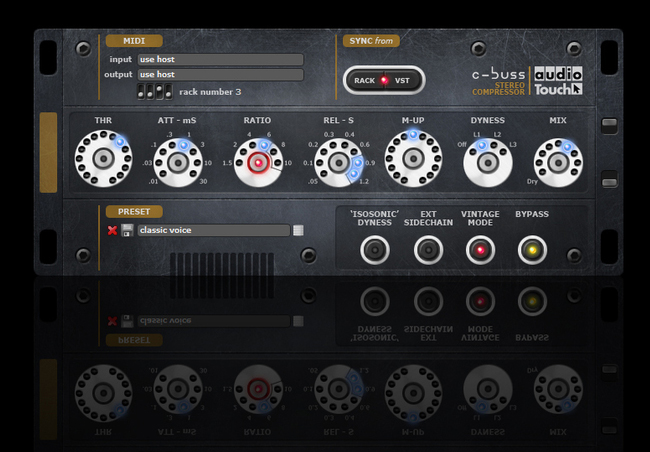Click the M-UP knob center

pyautogui.click(x=413, y=158)
